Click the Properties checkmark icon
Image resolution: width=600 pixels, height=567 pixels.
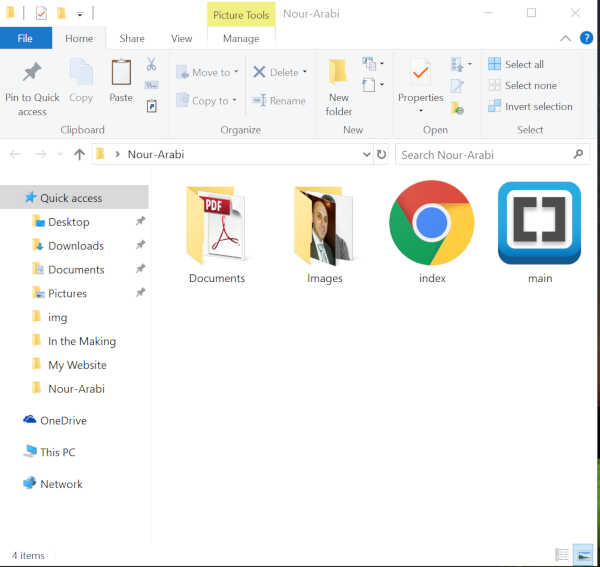coord(420,71)
